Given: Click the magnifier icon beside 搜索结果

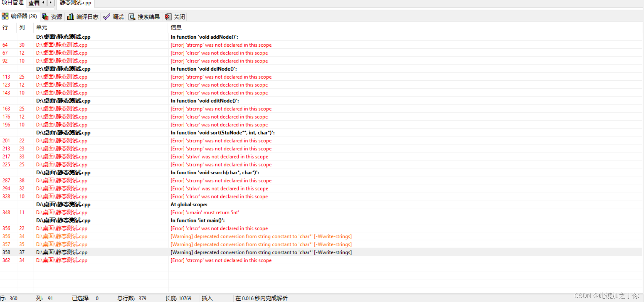Looking at the screenshot, I should 132,17.
